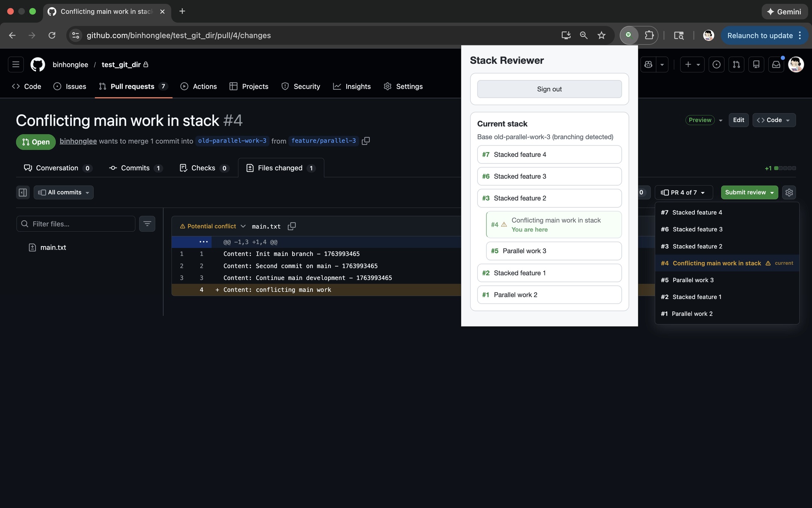Collapse the Potential conflict section chevron
This screenshot has width=812, height=508.
tap(244, 226)
